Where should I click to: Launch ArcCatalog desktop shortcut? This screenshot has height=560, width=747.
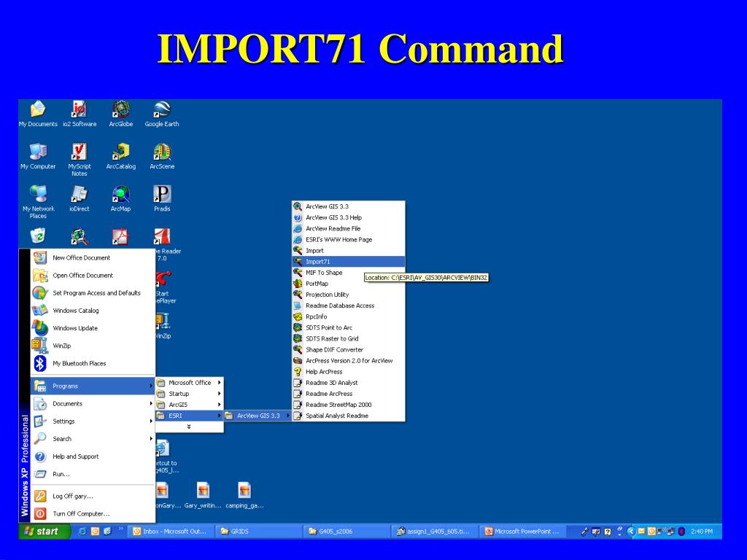coord(121,156)
